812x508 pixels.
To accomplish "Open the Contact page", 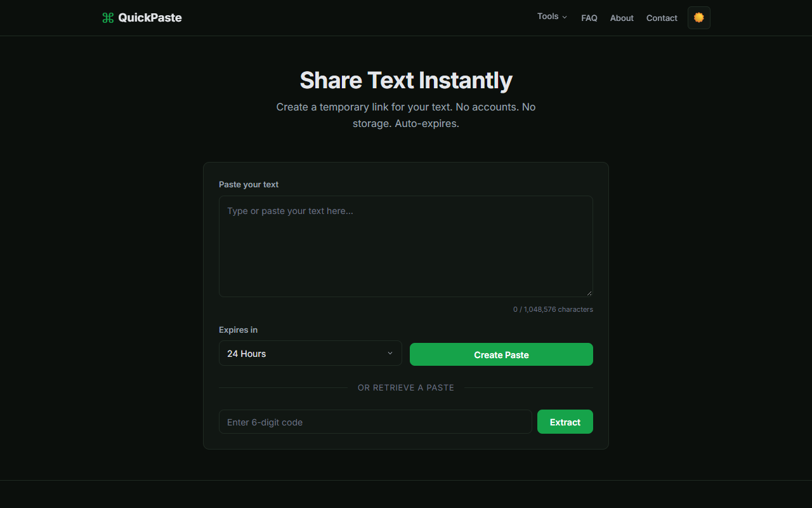I will (x=662, y=18).
